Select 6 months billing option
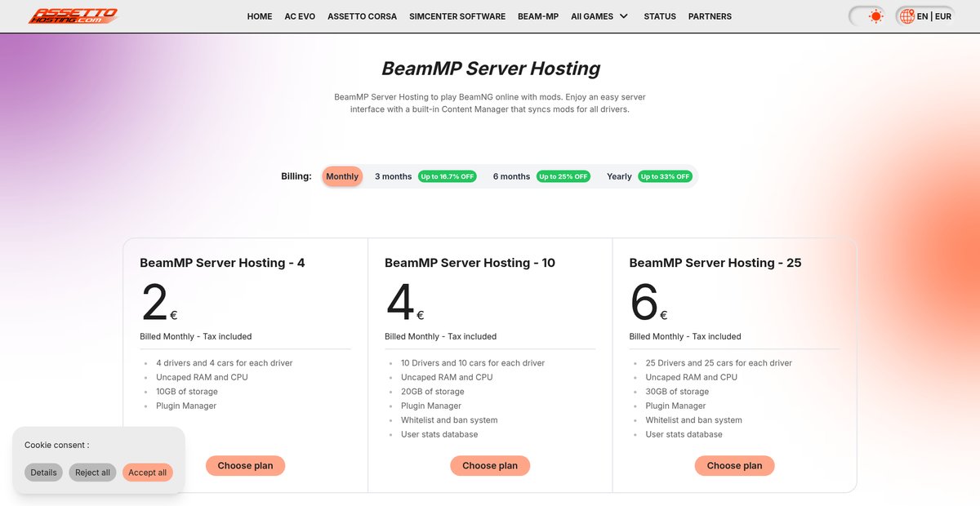The image size is (980, 506). click(x=511, y=176)
